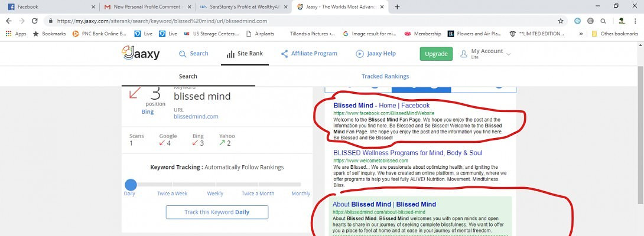Image resolution: width=644 pixels, height=236 pixels.
Task: Open a new browser tab
Action: coord(397,7)
